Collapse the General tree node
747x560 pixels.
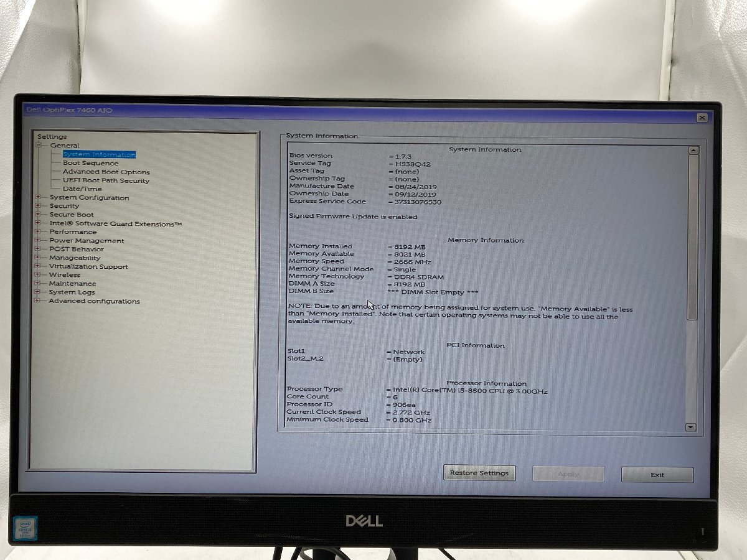pos(38,146)
